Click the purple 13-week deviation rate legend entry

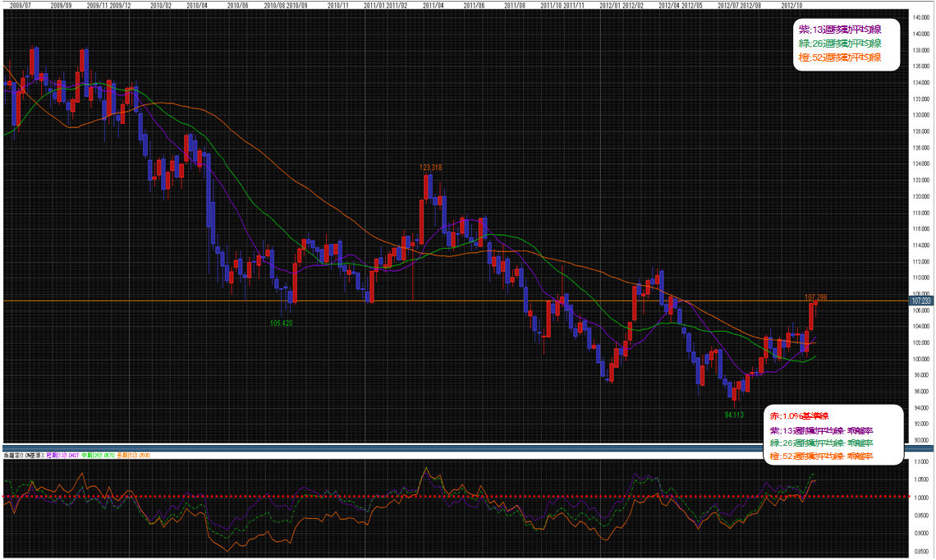click(x=820, y=430)
